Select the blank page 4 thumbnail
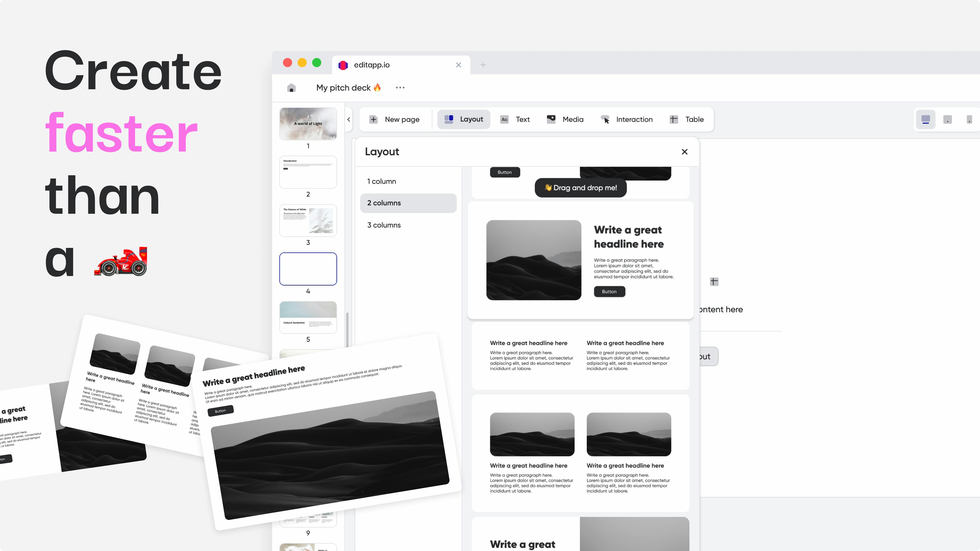 pos(308,269)
